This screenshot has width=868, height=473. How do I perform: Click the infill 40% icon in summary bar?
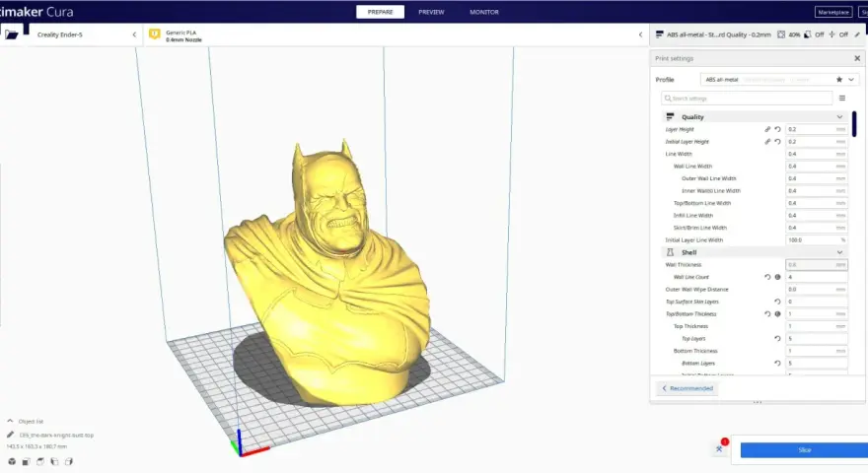click(781, 34)
